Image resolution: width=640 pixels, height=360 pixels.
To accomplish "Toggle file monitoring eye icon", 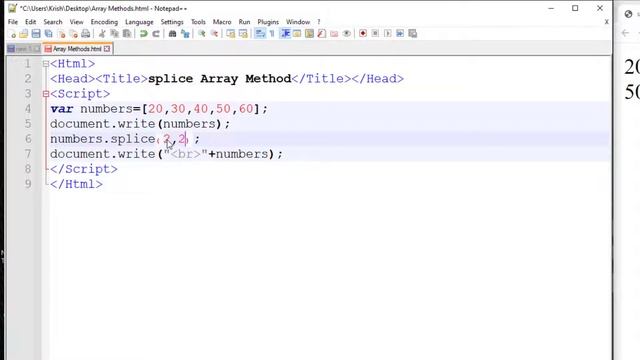I will 347,34.
